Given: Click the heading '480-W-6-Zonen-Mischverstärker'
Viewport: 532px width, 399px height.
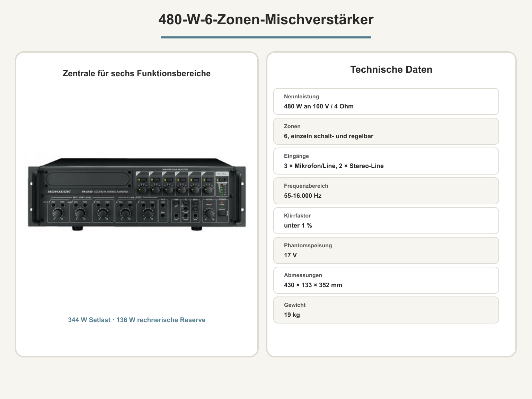Looking at the screenshot, I should (266, 19).
